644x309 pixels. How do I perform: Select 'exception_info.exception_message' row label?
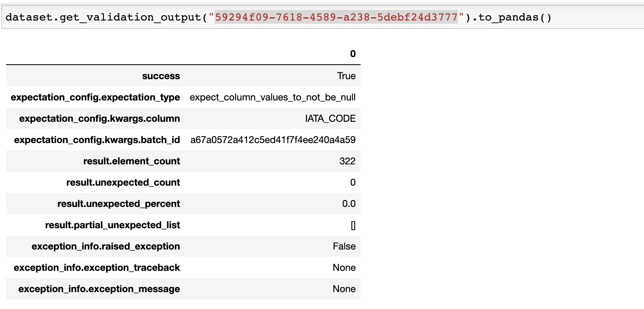point(99,289)
